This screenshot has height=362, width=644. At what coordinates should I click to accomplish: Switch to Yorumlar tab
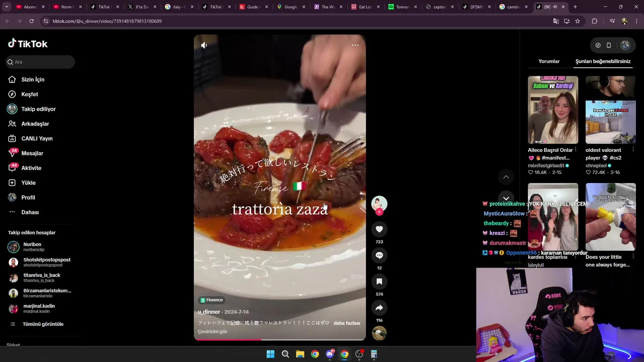(549, 61)
